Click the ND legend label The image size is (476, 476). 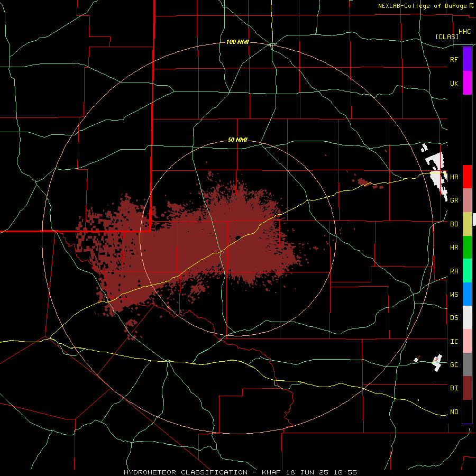coord(454,412)
